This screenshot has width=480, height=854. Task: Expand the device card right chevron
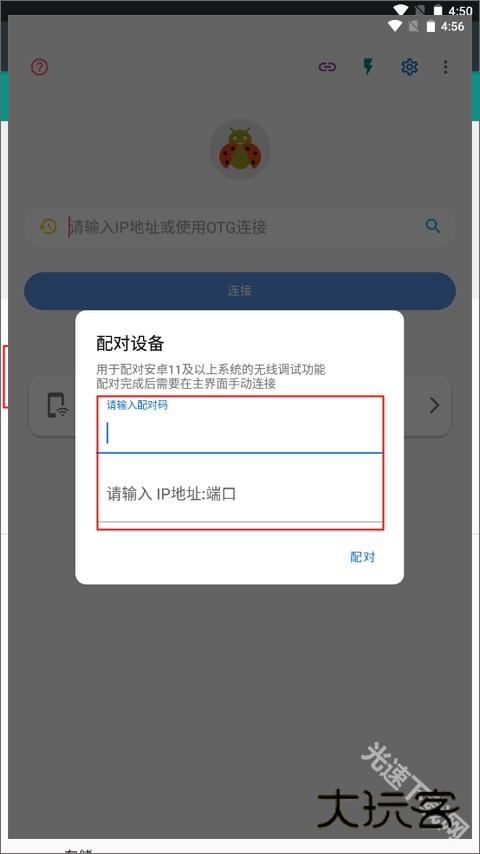point(434,405)
